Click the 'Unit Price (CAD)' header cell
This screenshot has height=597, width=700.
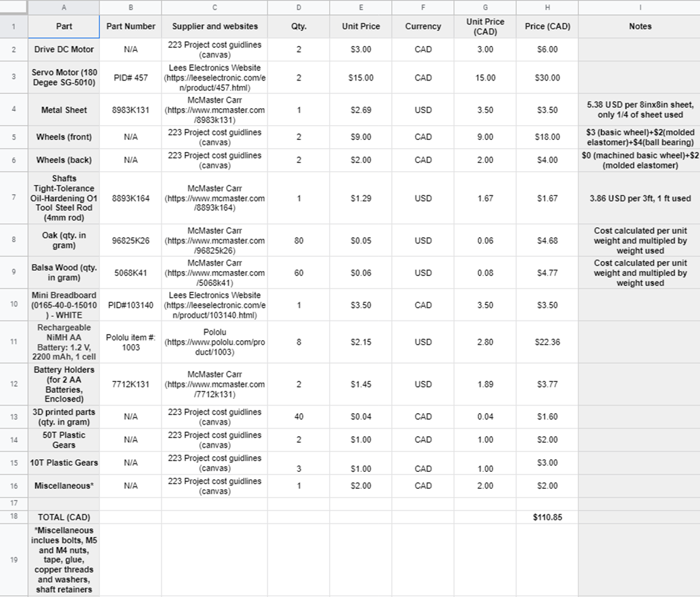coord(485,26)
